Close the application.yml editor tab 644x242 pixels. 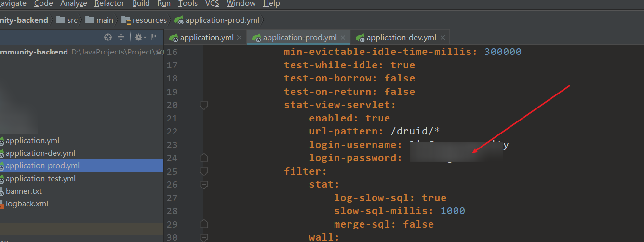(239, 38)
